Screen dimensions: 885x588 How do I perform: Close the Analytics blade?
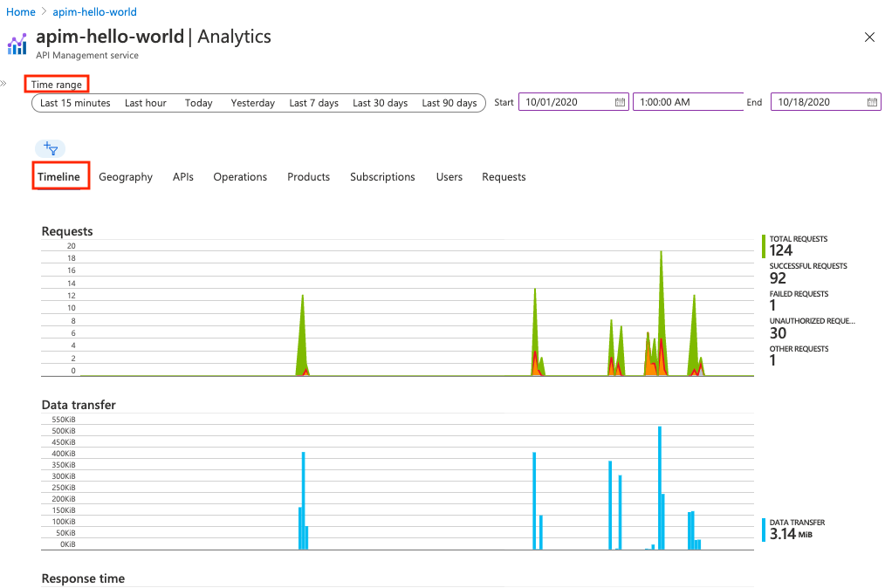[x=869, y=38]
